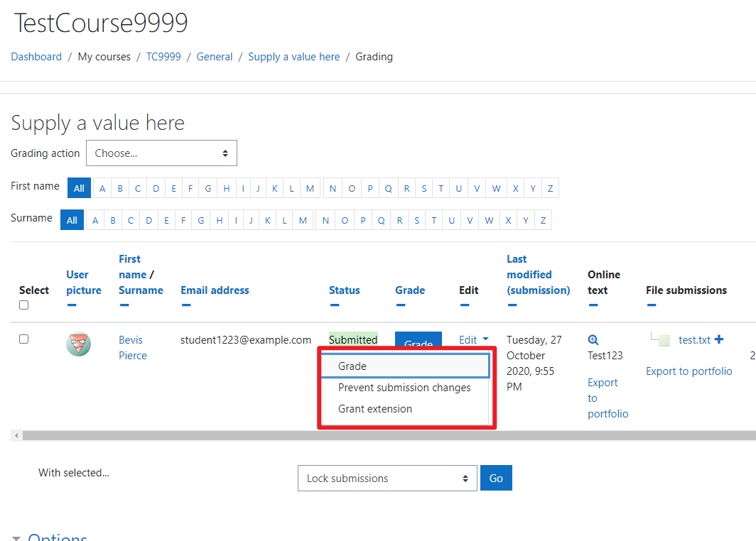The image size is (756, 541).
Task: Open the test.txt file link
Action: click(x=694, y=339)
